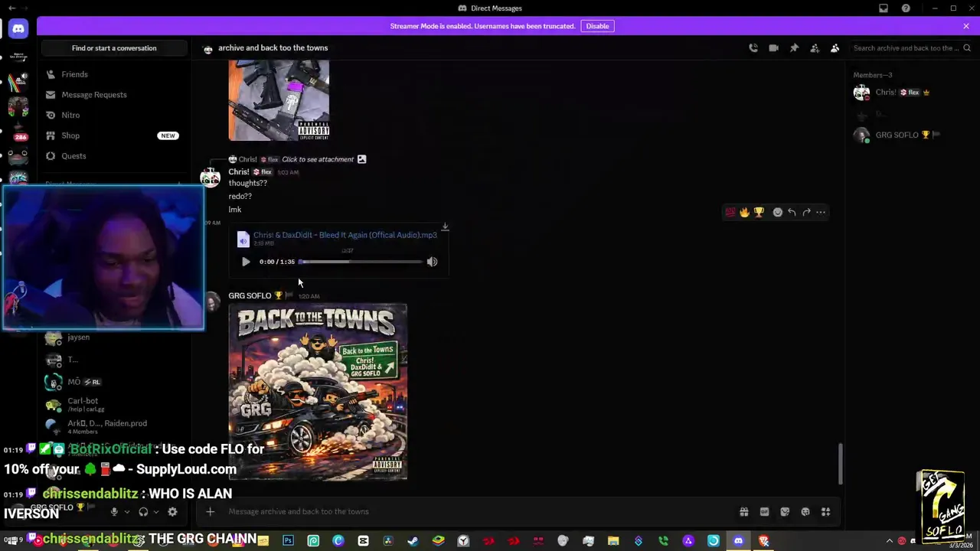Open the message more options menu
Screen dimensions: 980x551
821,212
